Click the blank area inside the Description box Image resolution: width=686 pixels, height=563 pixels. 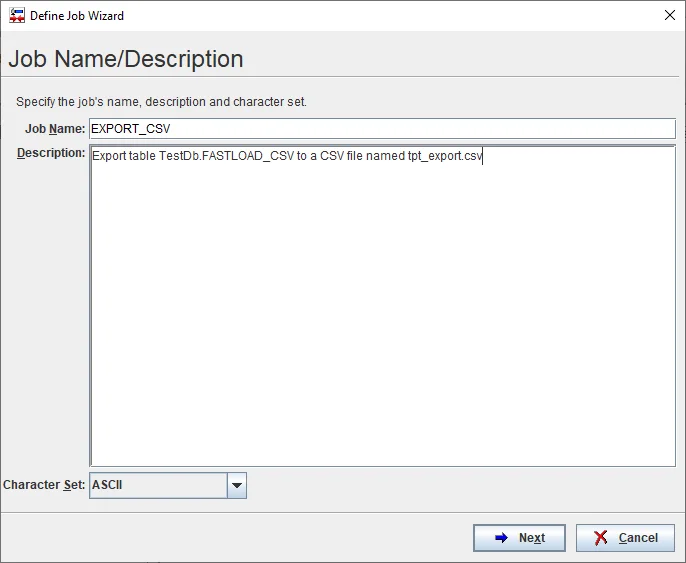380,320
